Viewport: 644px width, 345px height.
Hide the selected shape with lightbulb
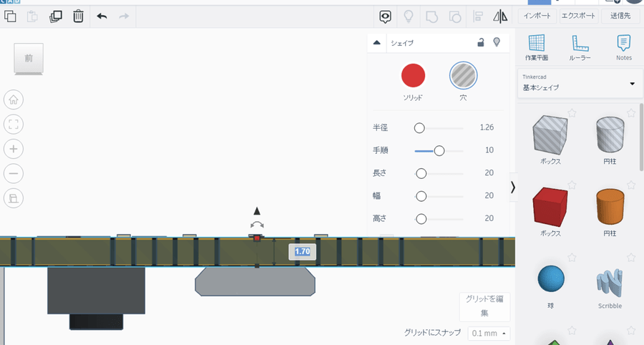click(x=497, y=42)
